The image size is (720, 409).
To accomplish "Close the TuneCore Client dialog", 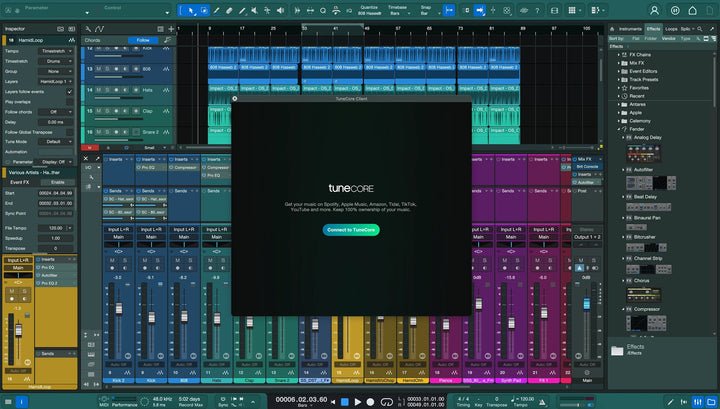I will (x=235, y=99).
